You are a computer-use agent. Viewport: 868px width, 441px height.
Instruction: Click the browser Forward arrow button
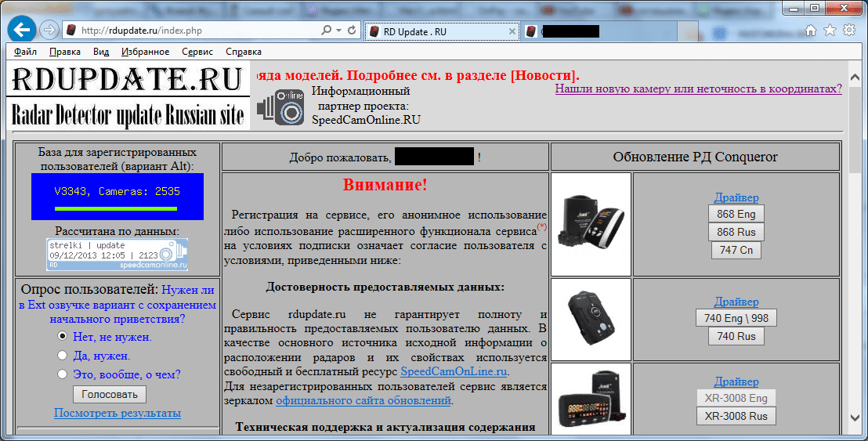49,31
